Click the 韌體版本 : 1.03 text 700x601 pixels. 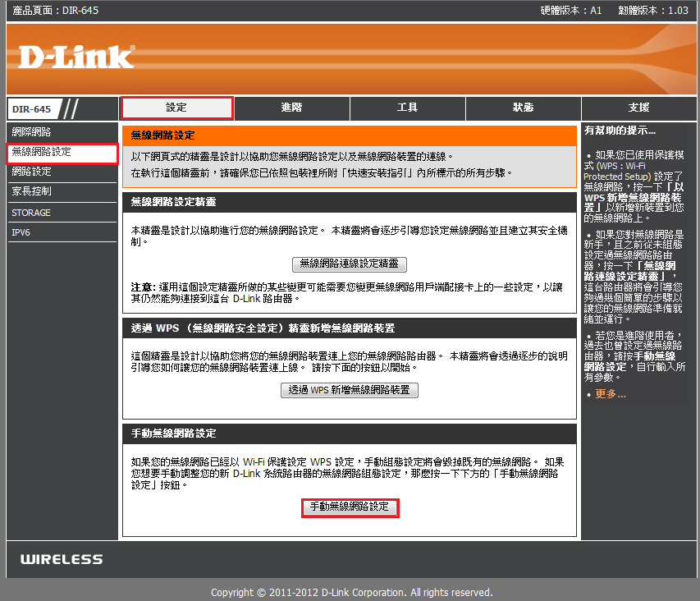[x=653, y=11]
